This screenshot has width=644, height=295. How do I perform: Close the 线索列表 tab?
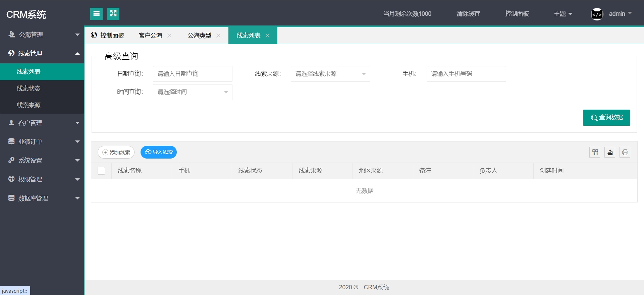pos(267,36)
